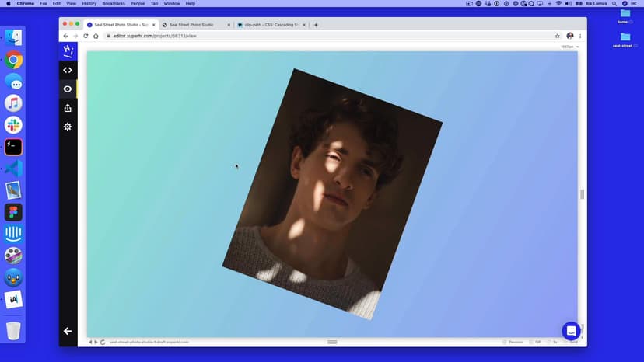Enable the 1x checkbox in bottom bar
The width and height of the screenshot is (644, 362).
[x=548, y=342]
